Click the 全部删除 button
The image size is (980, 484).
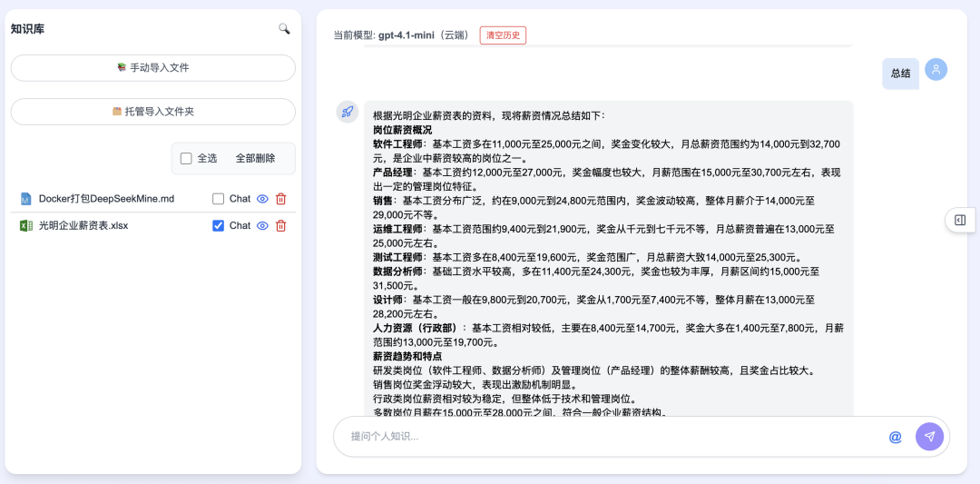tap(255, 158)
